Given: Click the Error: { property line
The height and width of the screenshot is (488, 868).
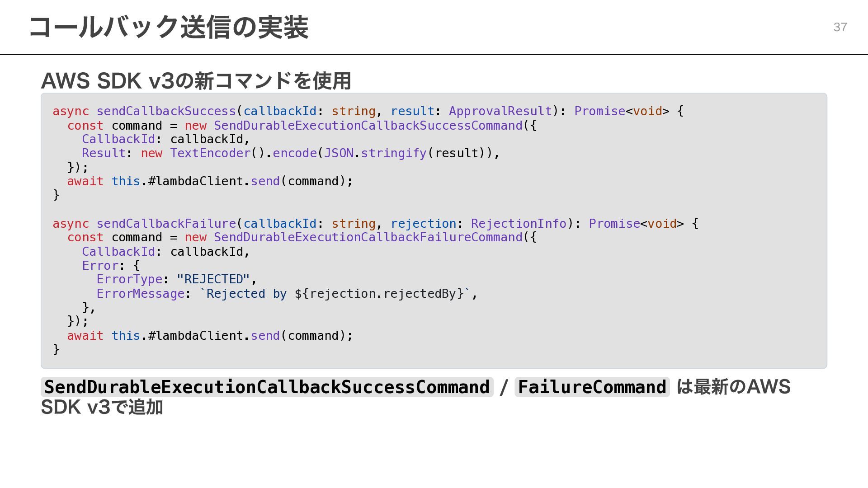Looking at the screenshot, I should (111, 266).
